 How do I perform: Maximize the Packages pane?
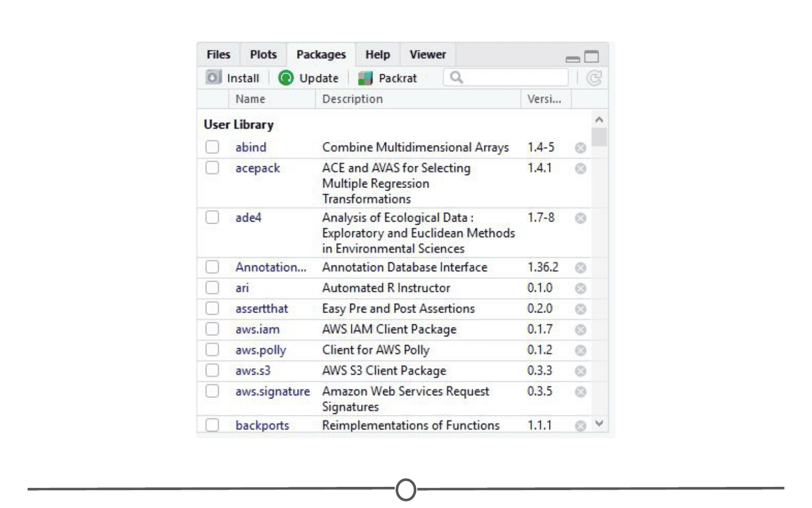coord(592,56)
